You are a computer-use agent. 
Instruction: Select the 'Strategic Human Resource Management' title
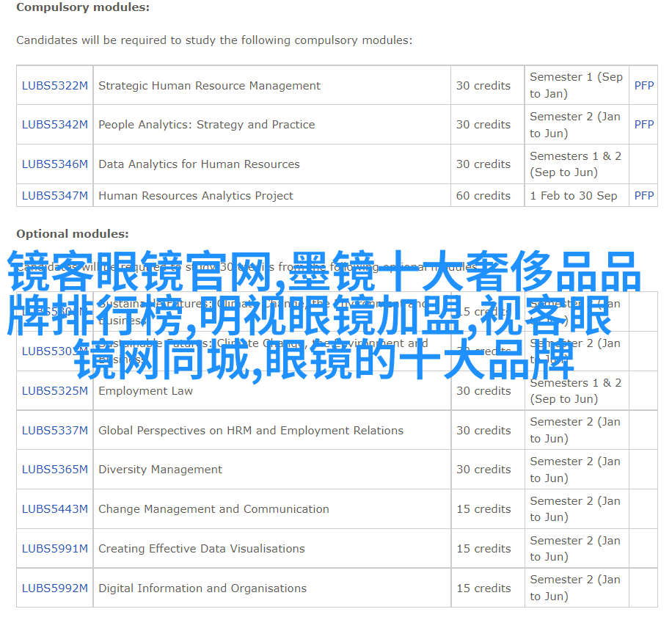coord(209,85)
